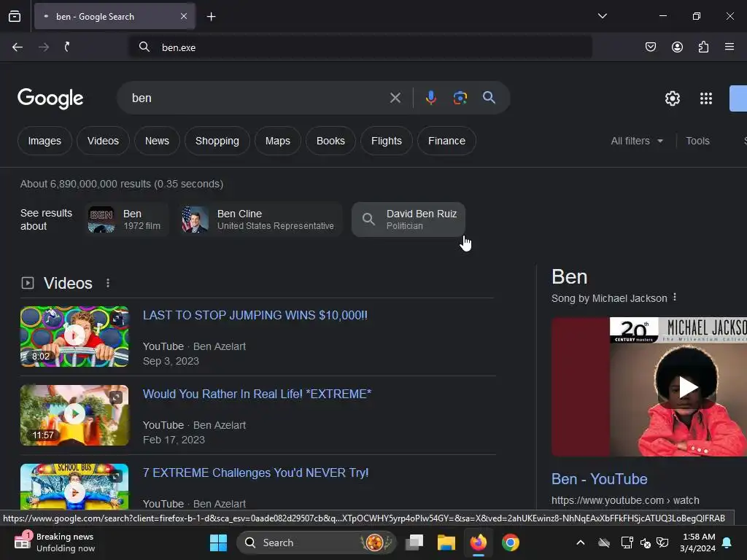Play the school bus video thumbnail

[x=74, y=486]
